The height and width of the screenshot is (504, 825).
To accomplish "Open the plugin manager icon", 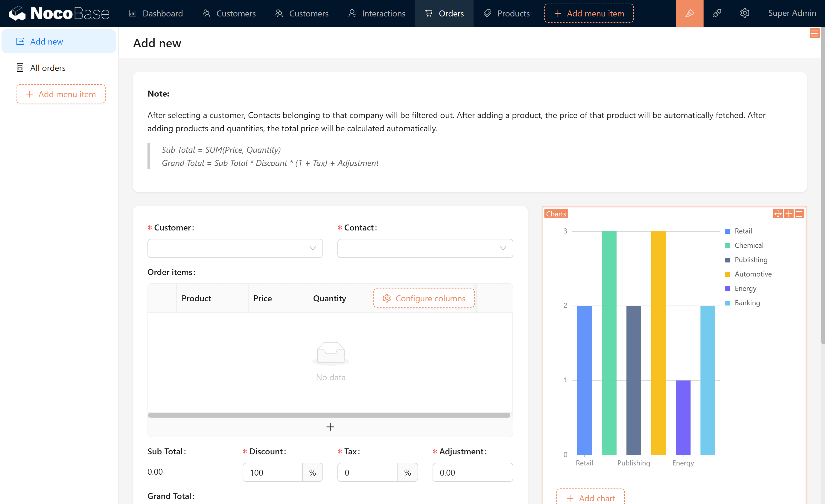I will [717, 13].
